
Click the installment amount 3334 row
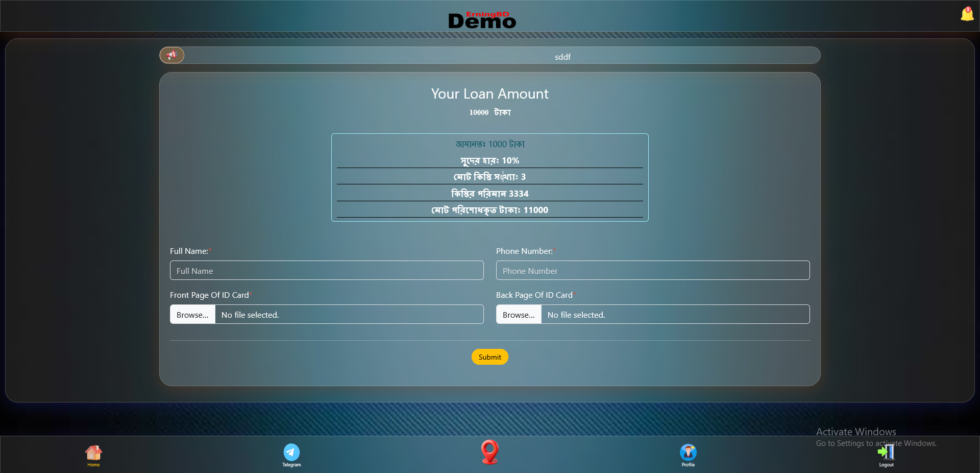point(489,194)
